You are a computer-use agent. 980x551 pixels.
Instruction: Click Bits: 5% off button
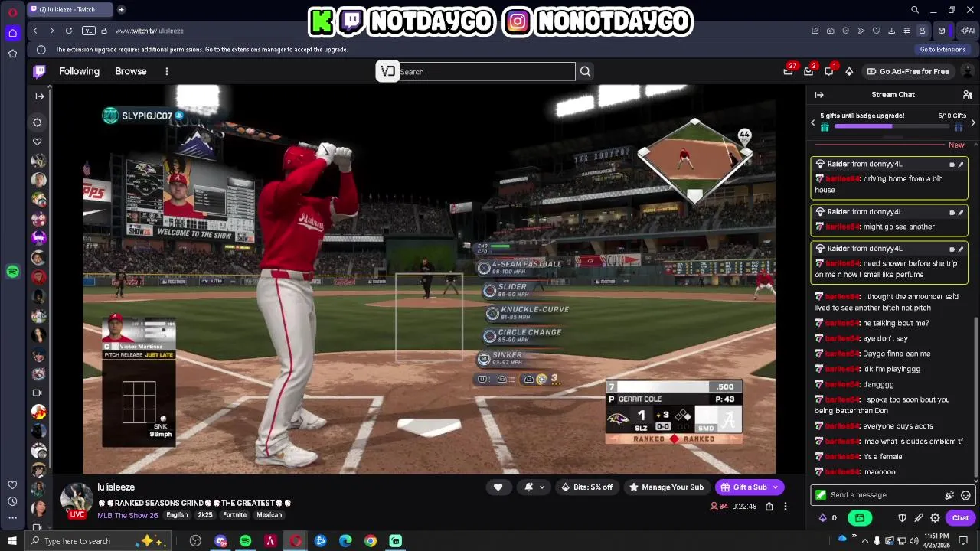586,487
